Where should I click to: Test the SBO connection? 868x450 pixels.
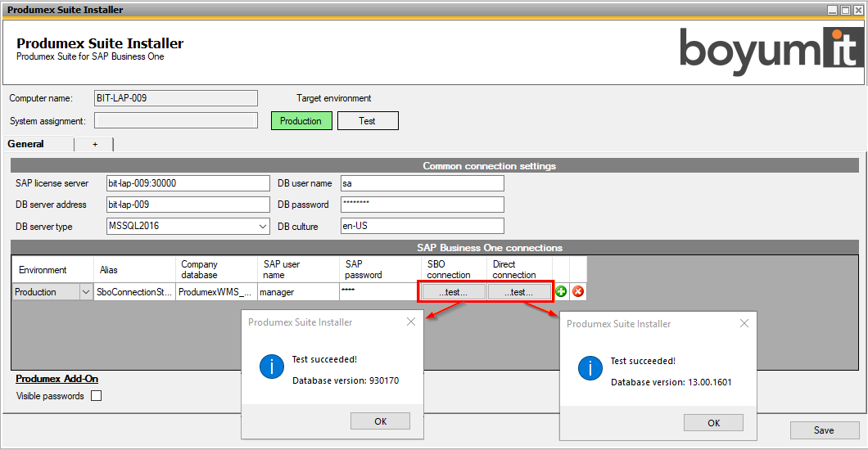pyautogui.click(x=453, y=292)
